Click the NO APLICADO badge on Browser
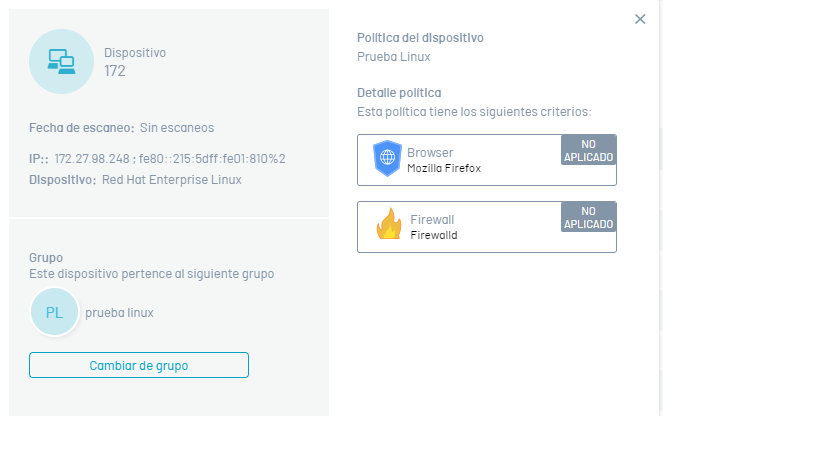The image size is (819, 460). (x=589, y=150)
